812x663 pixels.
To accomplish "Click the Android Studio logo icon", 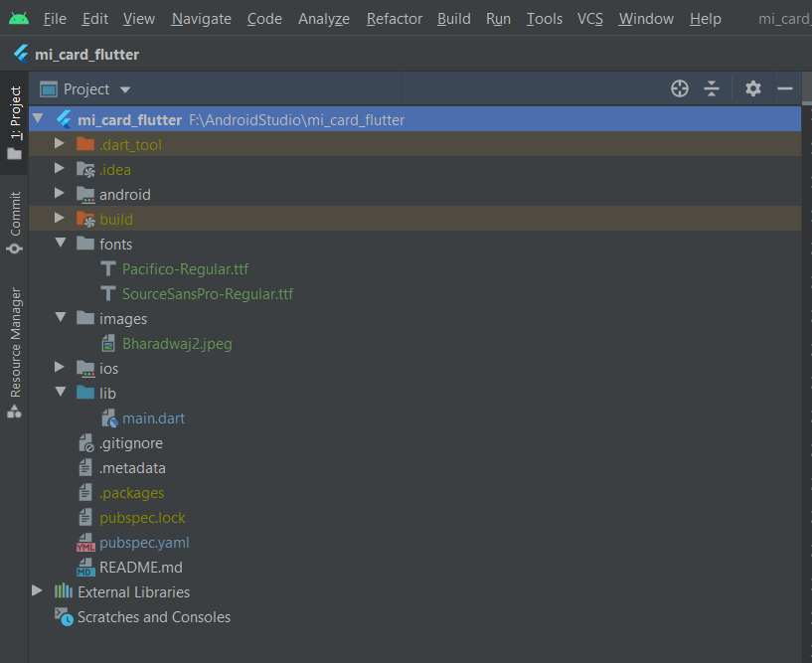I will click(x=18, y=19).
